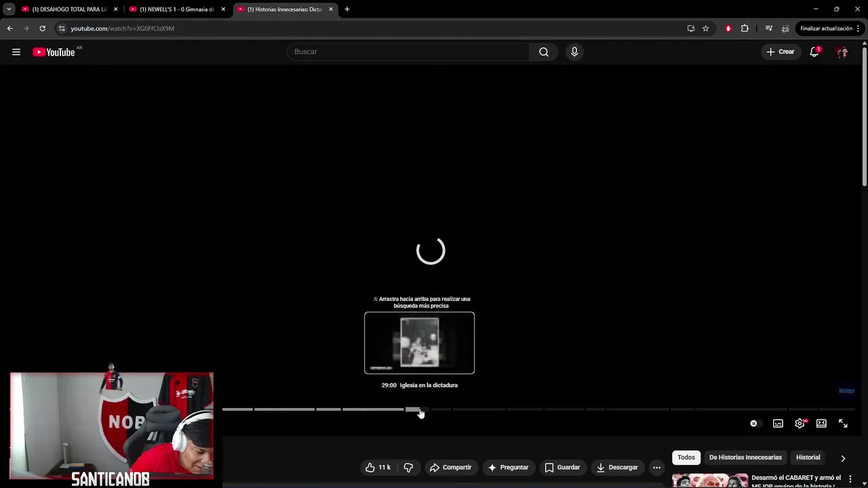Open options for Desarmó el CABARET video
Screen dimensions: 868x488
coord(850,479)
